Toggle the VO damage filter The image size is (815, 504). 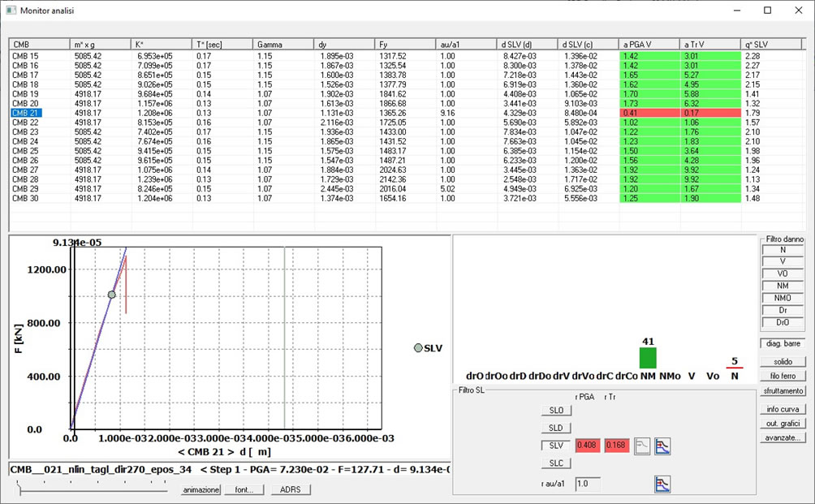[x=783, y=274]
